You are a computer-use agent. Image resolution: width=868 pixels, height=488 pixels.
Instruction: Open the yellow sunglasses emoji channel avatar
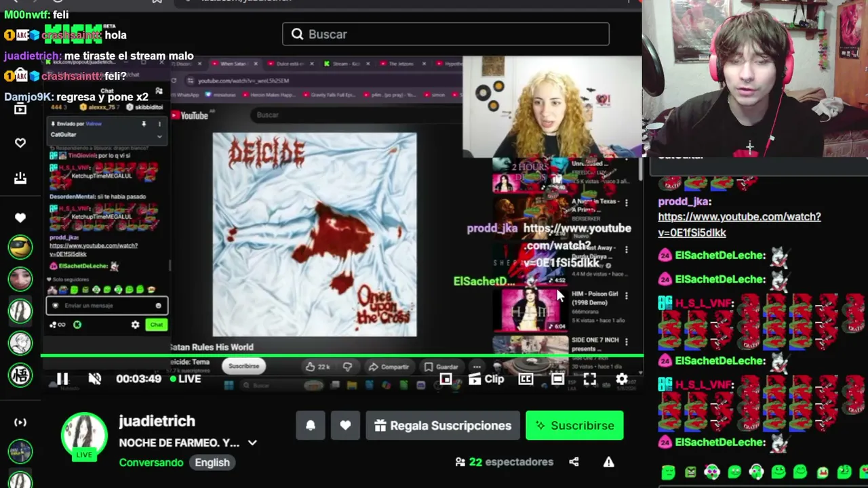click(20, 247)
